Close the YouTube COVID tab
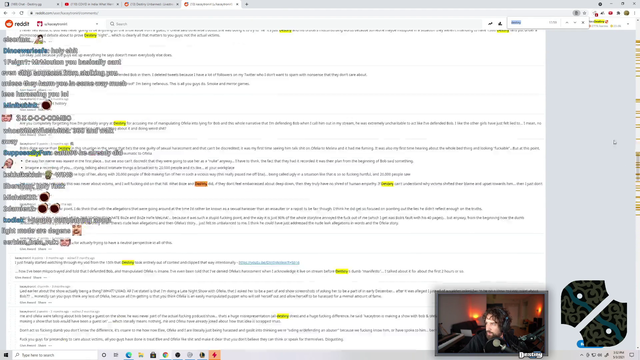The image size is (640, 360). (x=117, y=4)
